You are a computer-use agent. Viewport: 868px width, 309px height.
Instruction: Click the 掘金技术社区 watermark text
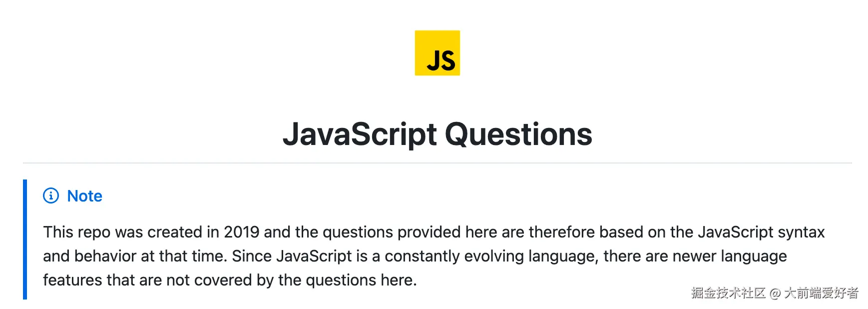[728, 293]
